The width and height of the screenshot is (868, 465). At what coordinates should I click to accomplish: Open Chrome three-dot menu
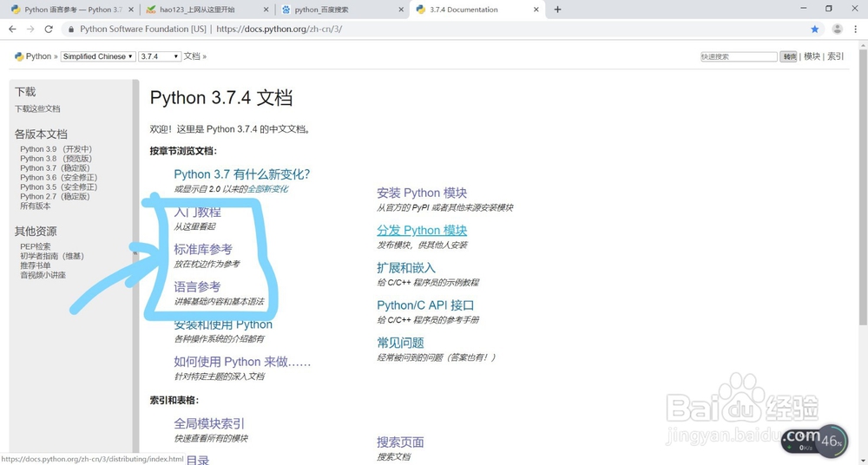click(855, 29)
